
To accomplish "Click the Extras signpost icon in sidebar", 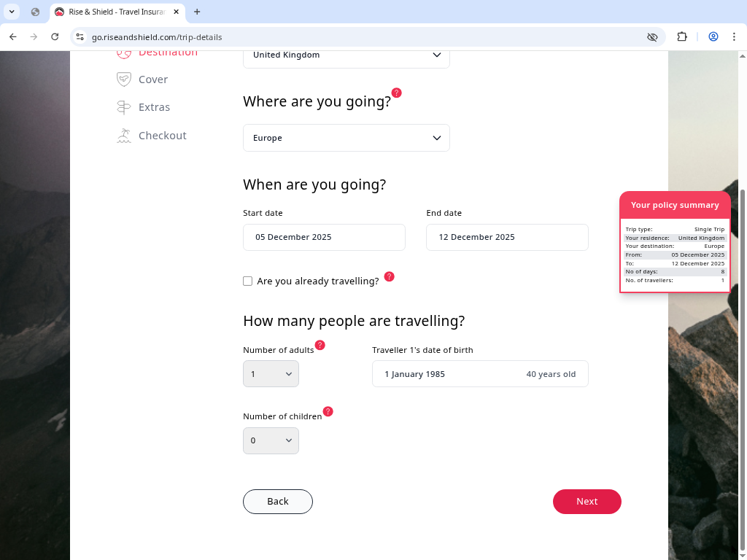I will pyautogui.click(x=124, y=107).
